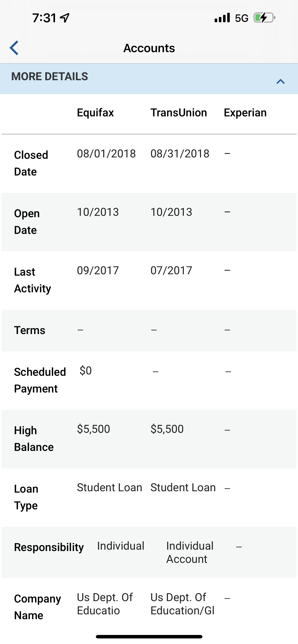The width and height of the screenshot is (298, 644).
Task: Tap the MORE DETAILS header bar
Action: pyautogui.click(x=149, y=79)
